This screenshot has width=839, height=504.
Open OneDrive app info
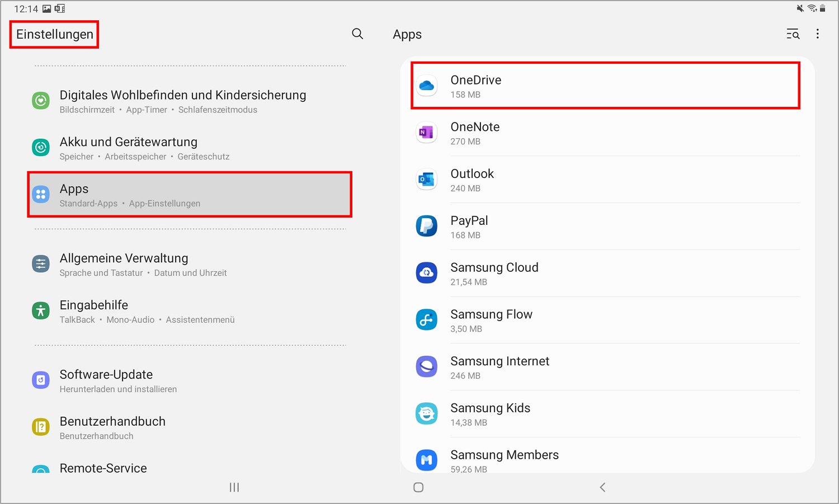(x=606, y=86)
